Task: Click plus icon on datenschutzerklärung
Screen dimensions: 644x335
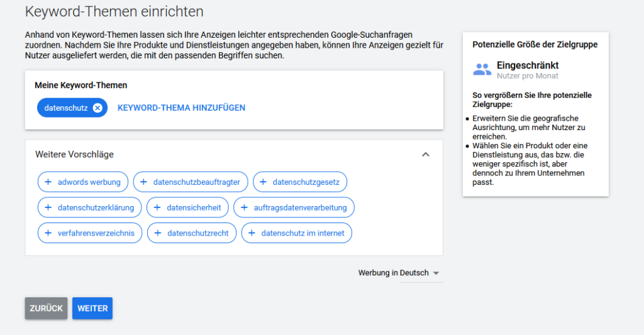Action: coord(48,207)
